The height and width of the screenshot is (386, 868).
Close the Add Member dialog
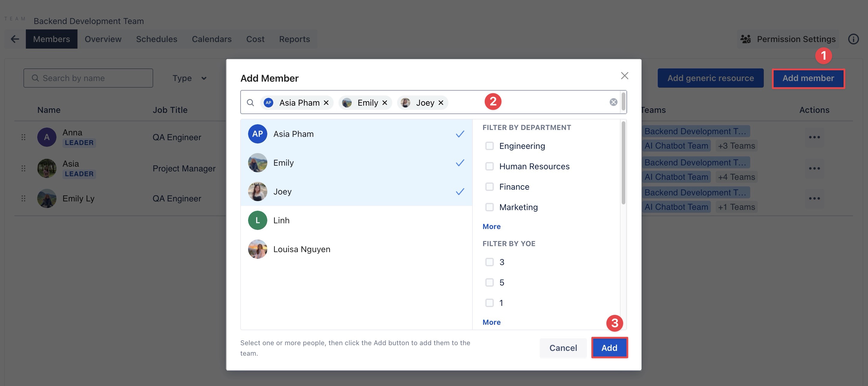[624, 76]
